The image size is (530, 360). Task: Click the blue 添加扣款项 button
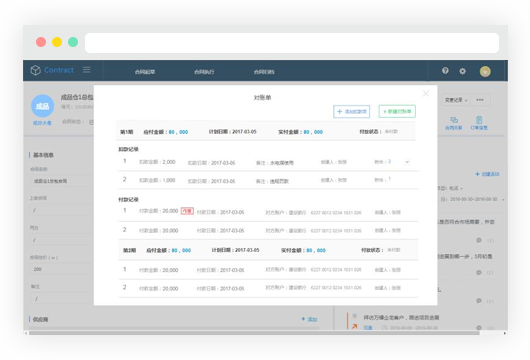click(352, 112)
